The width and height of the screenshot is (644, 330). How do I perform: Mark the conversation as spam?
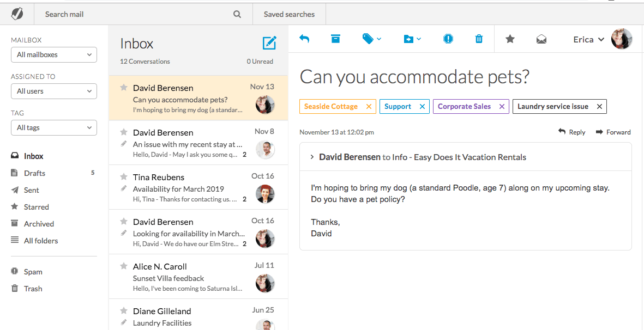(448, 39)
